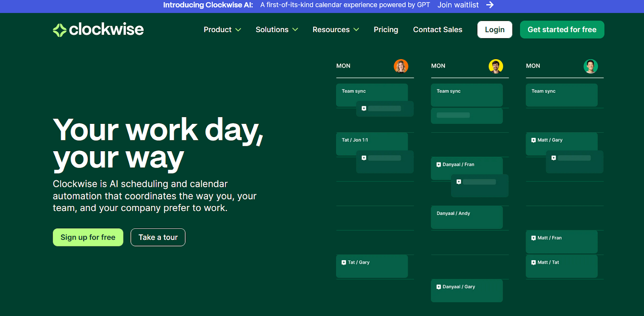This screenshot has height=316, width=644.
Task: Click Introducing Clockwise AI banner text
Action: [x=208, y=5]
